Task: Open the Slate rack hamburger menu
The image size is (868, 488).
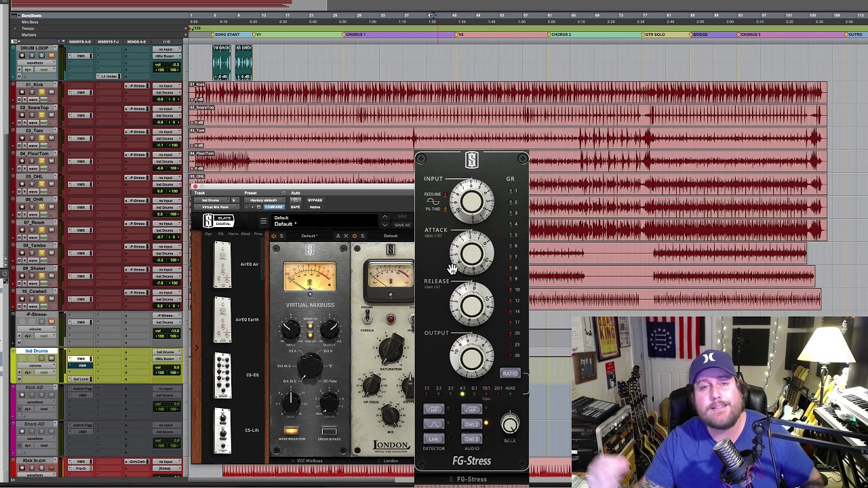Action: [x=263, y=221]
